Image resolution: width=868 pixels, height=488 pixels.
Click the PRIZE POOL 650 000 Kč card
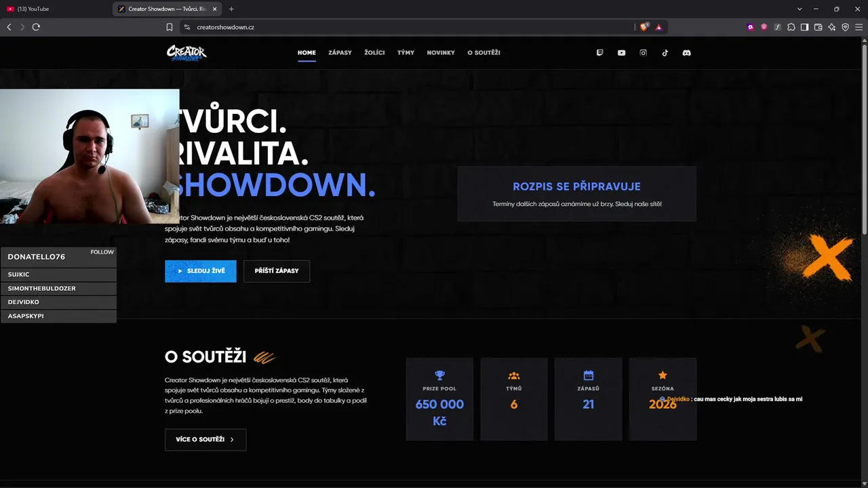pyautogui.click(x=439, y=399)
